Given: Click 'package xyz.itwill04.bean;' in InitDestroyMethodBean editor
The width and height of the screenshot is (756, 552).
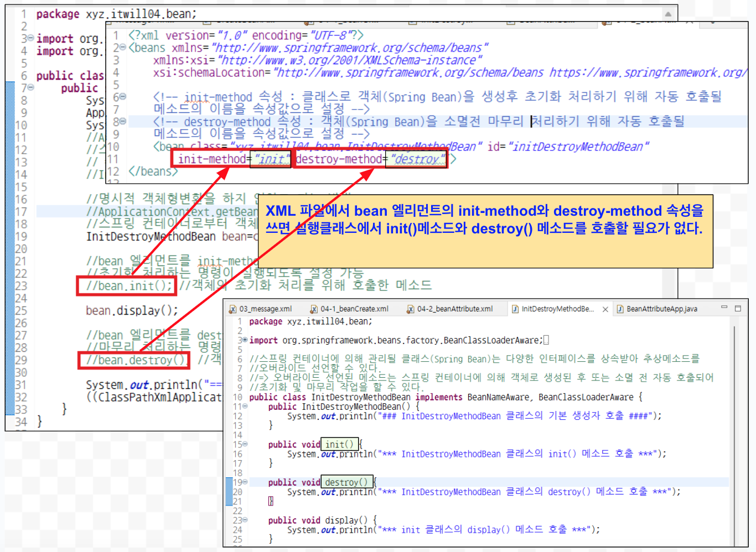Looking at the screenshot, I should (x=310, y=321).
